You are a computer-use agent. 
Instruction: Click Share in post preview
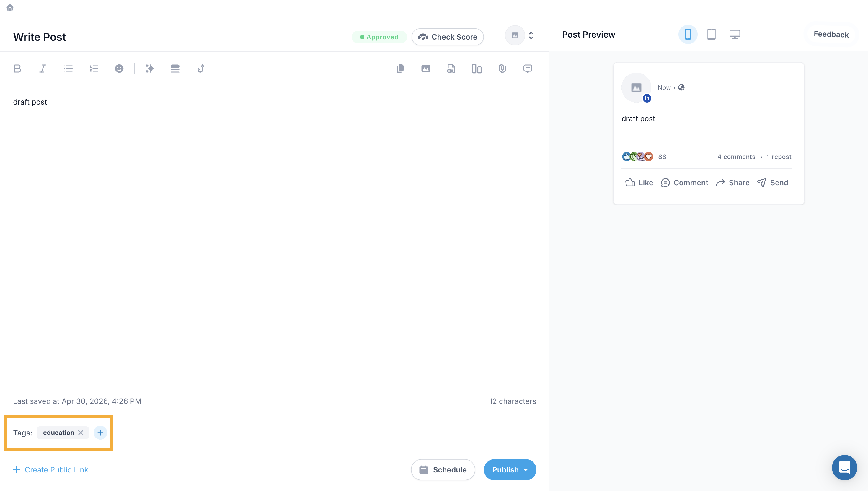coord(732,183)
